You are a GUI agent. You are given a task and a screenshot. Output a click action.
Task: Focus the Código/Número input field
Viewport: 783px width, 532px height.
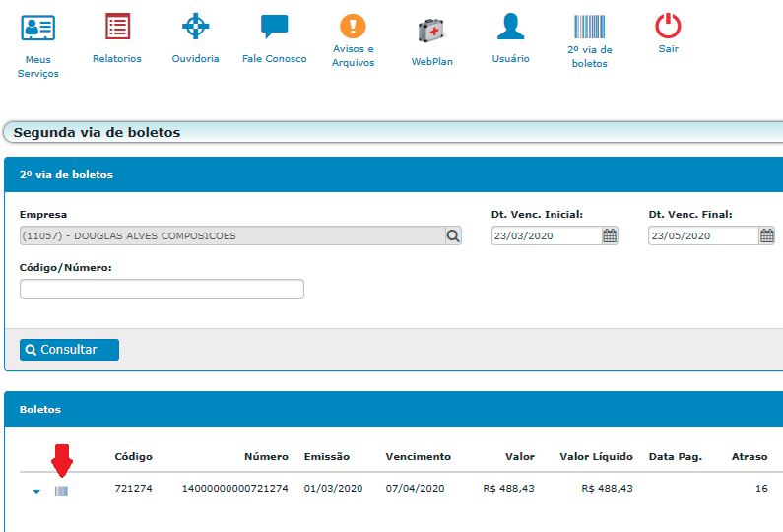coord(162,289)
